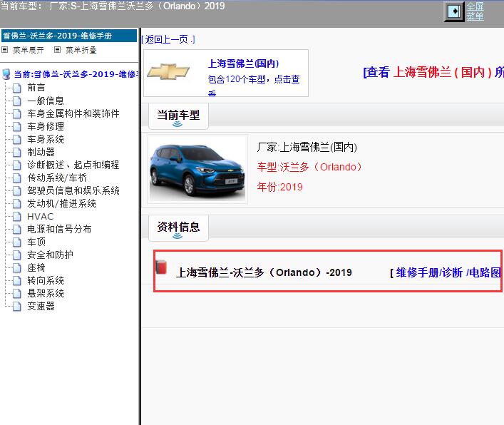Viewport: 504px width, 425px height.
Task: Click document icon beside 车顶
Action: 17,242
